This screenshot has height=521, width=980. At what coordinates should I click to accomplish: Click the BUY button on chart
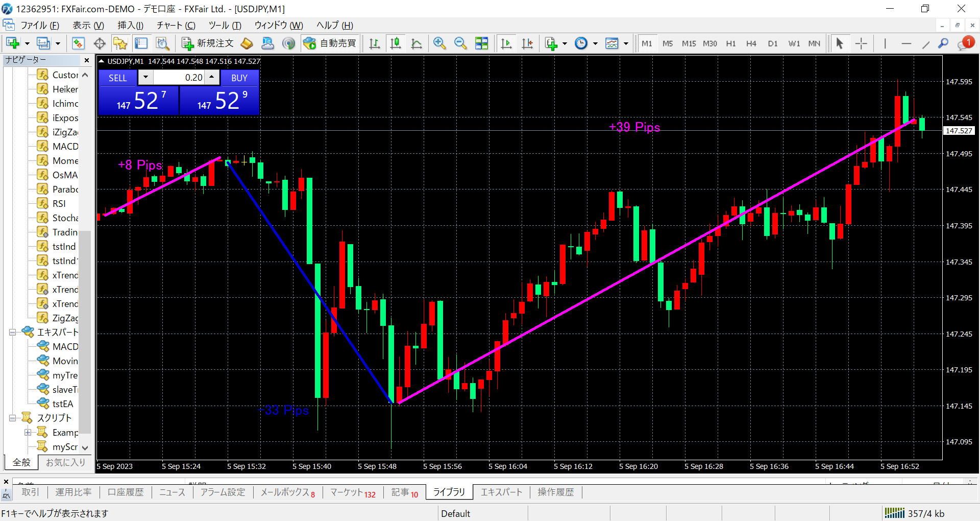[x=239, y=78]
